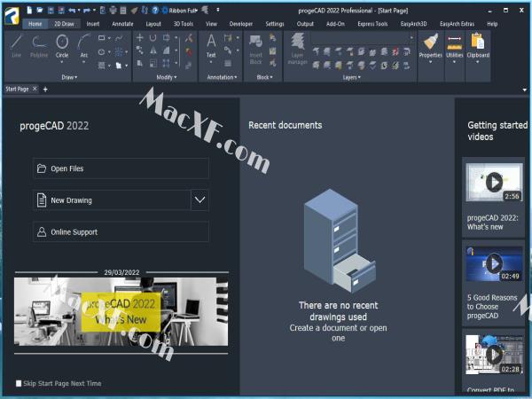Image resolution: width=532 pixels, height=399 pixels.
Task: Choose the Circle tool
Action: pyautogui.click(x=62, y=45)
